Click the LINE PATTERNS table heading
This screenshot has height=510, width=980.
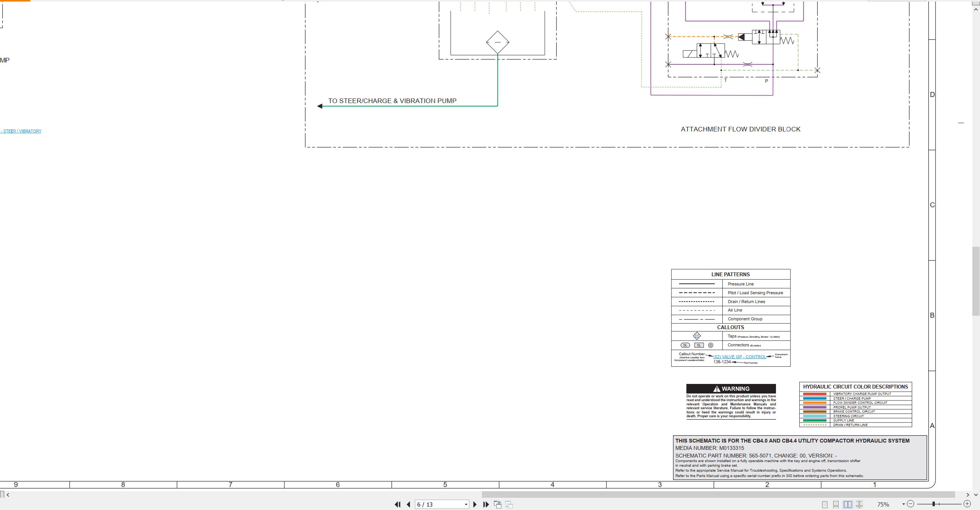pos(730,274)
